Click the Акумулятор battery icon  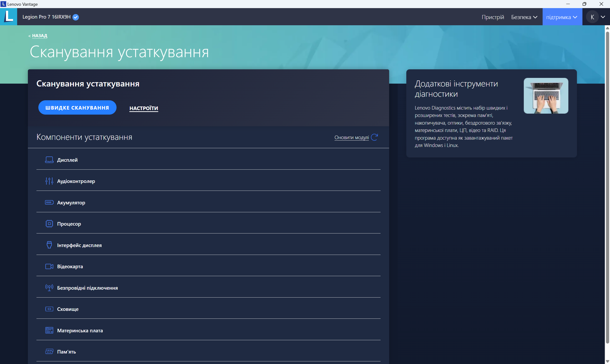[x=49, y=202]
